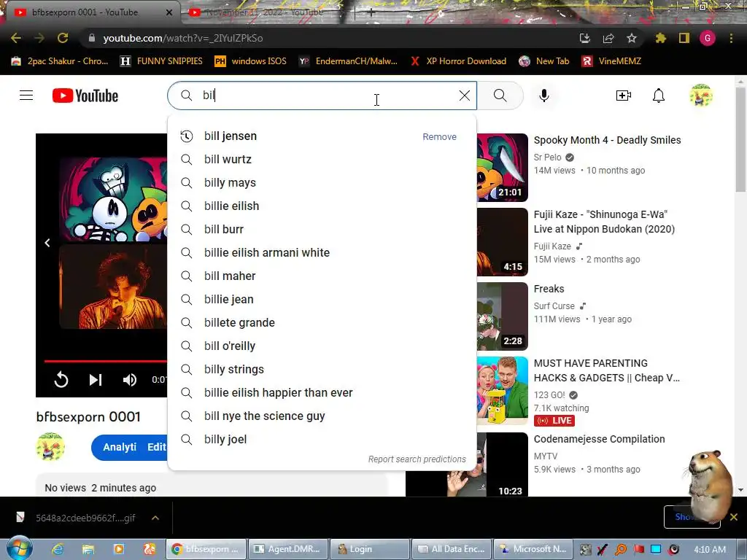The image size is (747, 560).
Task: Open the FUNNY SNIPPIES bookmark
Action: click(161, 61)
